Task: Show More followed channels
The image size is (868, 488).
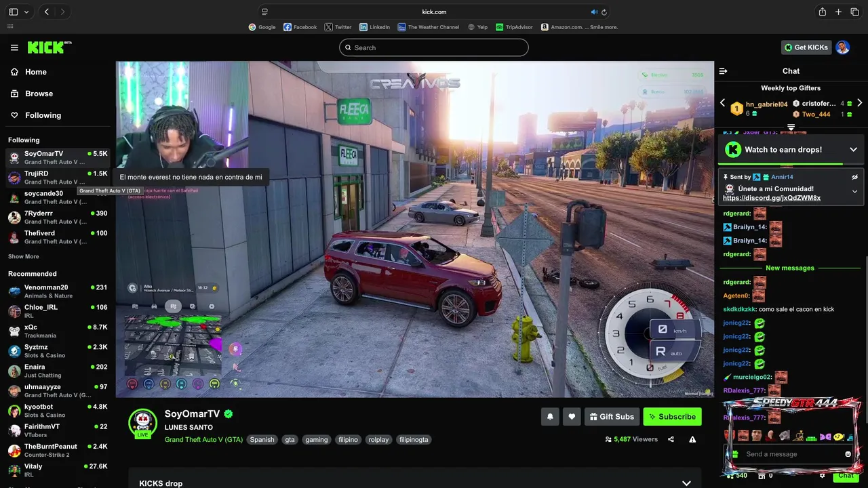Action: point(24,257)
